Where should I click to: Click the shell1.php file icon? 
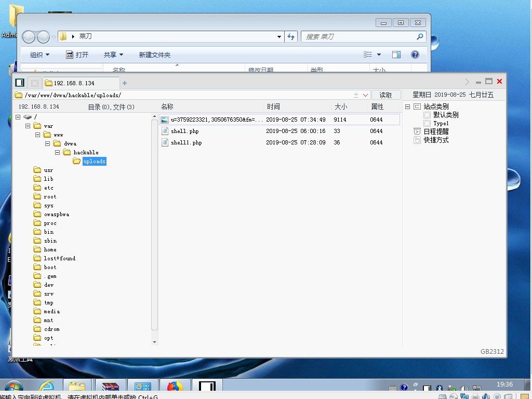(x=165, y=142)
